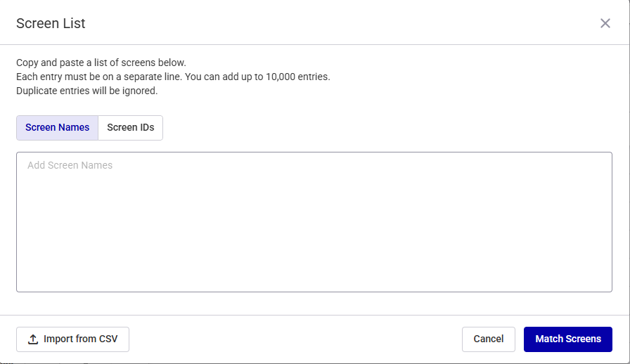Click the Import from CSV button
630x364 pixels.
click(72, 339)
